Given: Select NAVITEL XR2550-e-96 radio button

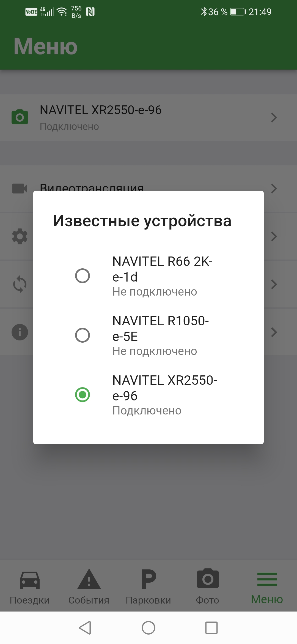Looking at the screenshot, I should point(82,395).
